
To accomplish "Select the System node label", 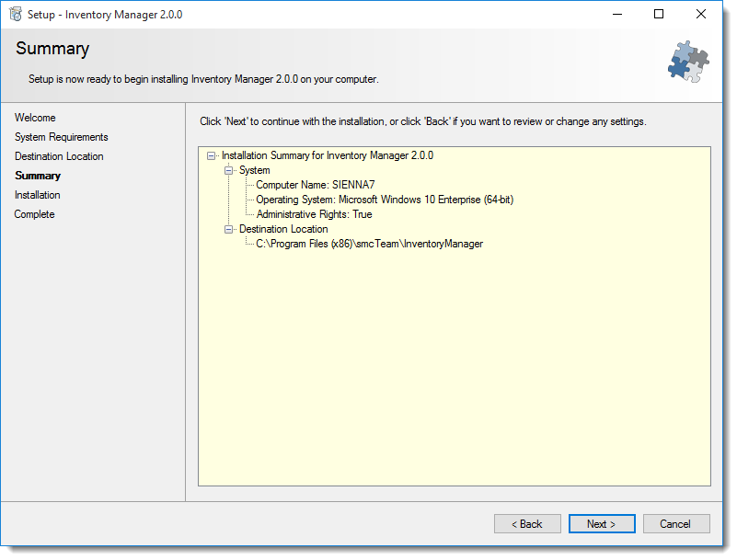I will (254, 170).
